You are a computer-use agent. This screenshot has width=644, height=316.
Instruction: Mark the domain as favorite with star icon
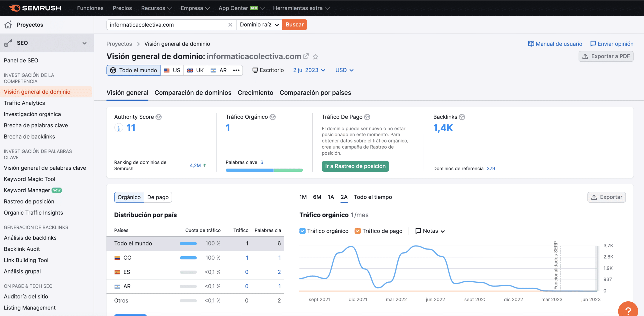315,57
